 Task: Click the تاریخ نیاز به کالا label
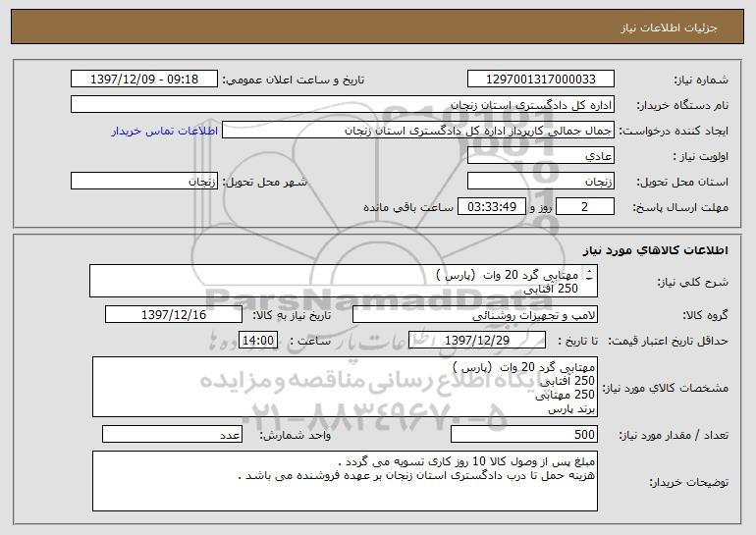coord(292,315)
